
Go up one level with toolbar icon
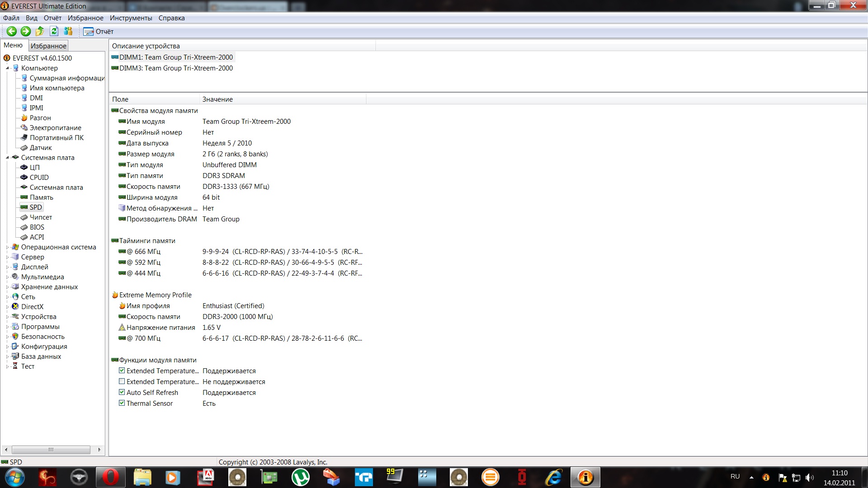40,31
